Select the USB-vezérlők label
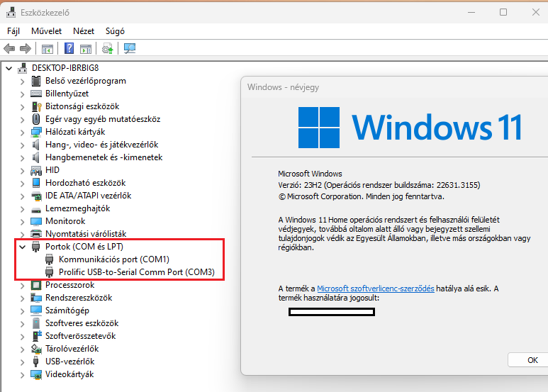Screen dimensions: 548x392 coord(70,362)
